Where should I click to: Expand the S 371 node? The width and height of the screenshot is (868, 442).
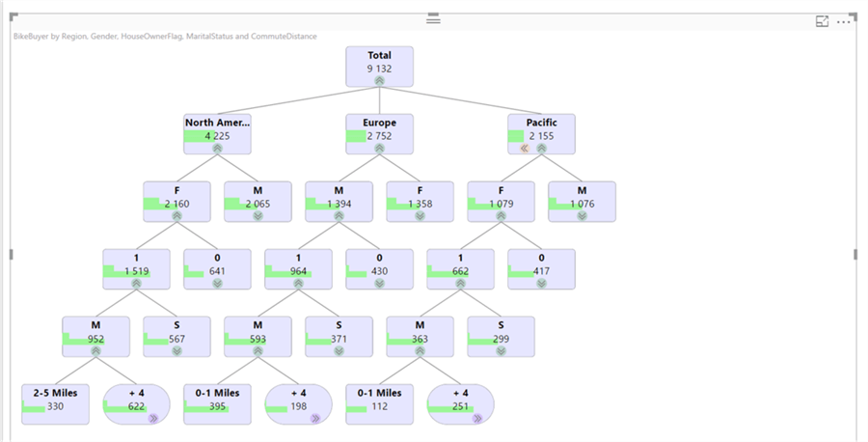coord(339,351)
